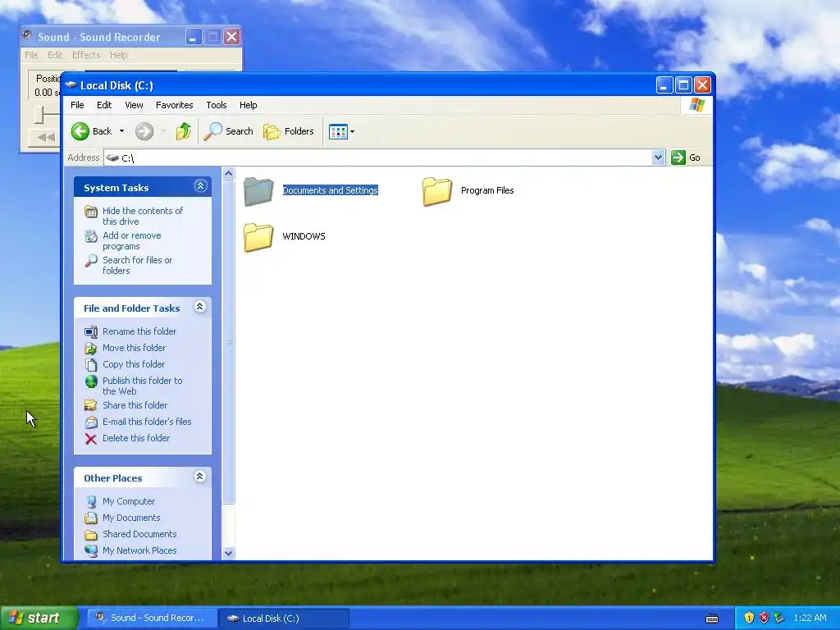Click Copy this folder link

(x=134, y=364)
